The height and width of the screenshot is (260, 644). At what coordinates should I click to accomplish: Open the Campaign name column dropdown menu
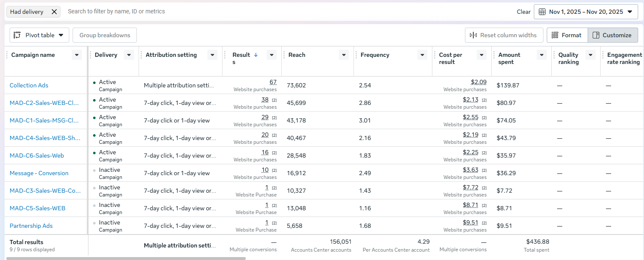click(77, 55)
